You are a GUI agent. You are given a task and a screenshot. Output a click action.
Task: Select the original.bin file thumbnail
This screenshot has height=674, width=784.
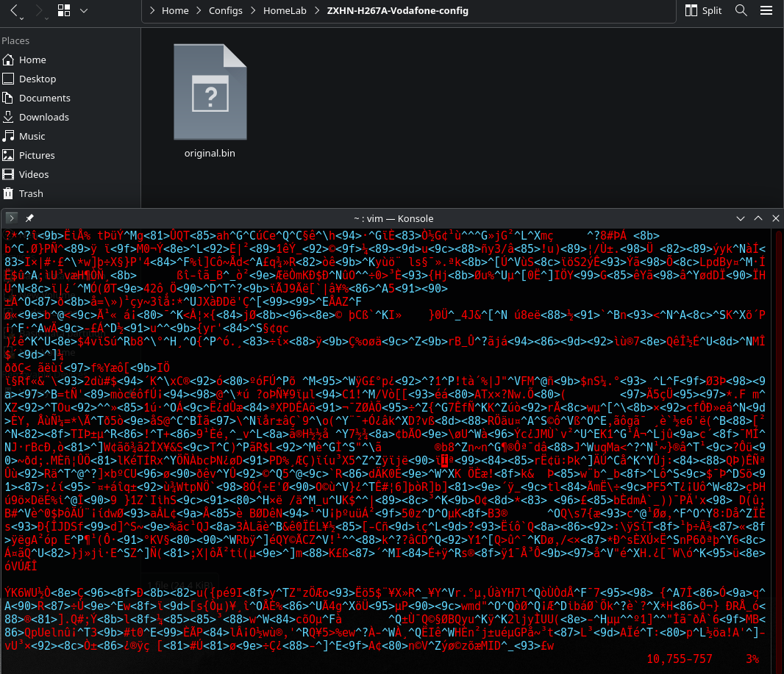pyautogui.click(x=210, y=92)
